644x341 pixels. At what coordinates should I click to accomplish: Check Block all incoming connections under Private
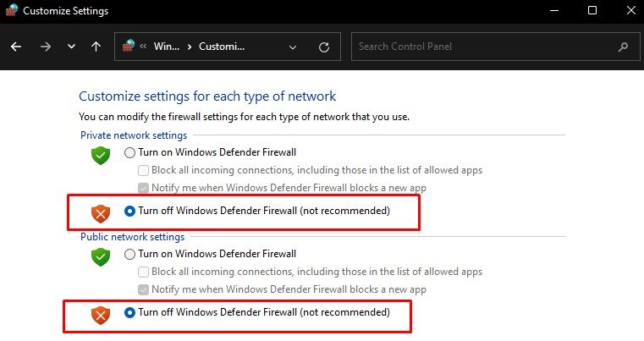143,170
